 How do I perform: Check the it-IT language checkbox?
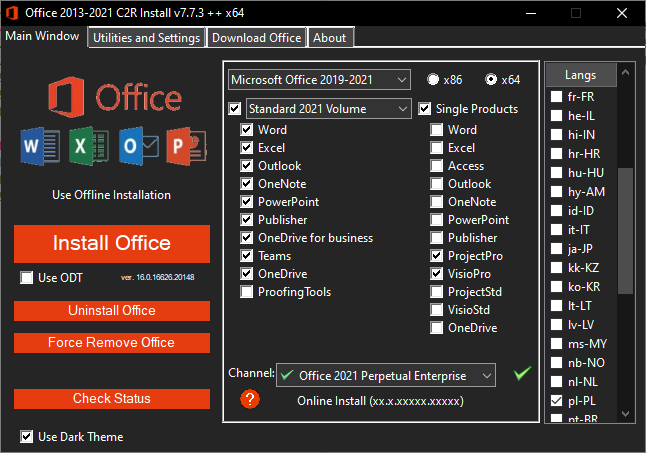coord(557,230)
